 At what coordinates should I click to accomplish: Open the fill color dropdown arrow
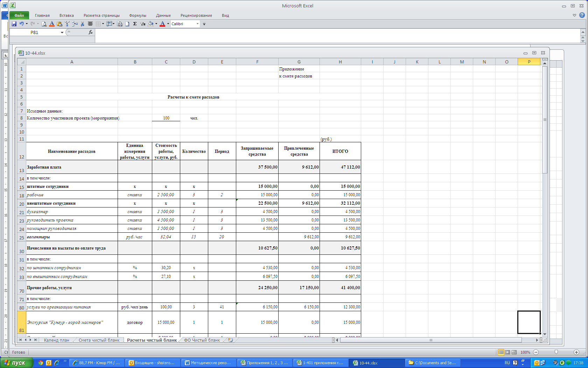tap(156, 24)
